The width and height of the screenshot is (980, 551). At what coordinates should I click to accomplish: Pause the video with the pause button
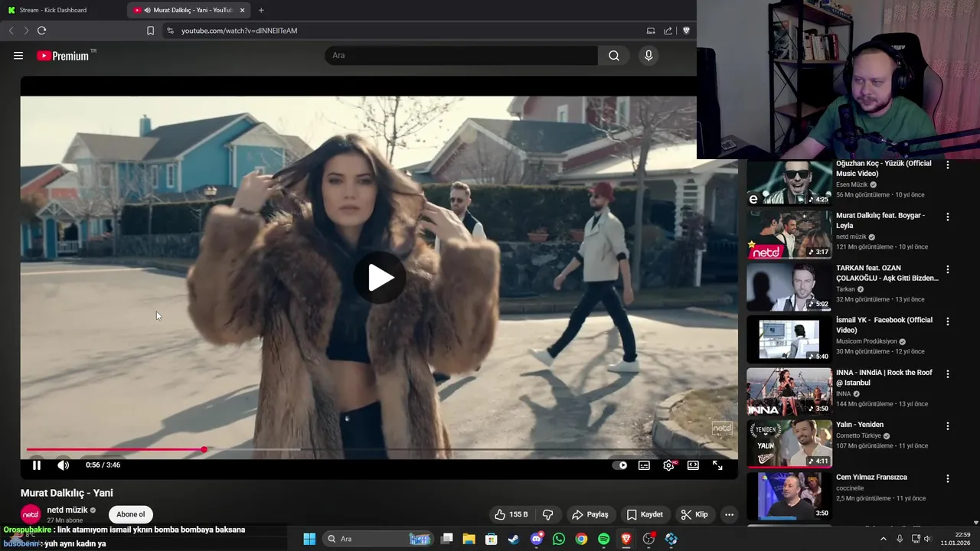(36, 465)
